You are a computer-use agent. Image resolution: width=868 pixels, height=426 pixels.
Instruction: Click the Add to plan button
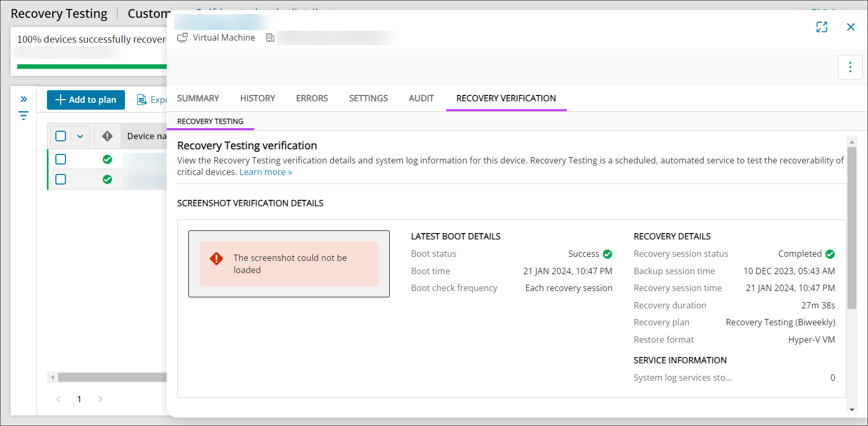coord(86,100)
